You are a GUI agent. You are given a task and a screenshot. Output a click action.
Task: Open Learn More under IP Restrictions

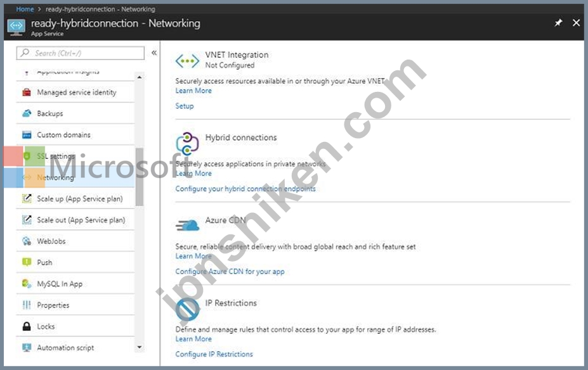pyautogui.click(x=193, y=339)
